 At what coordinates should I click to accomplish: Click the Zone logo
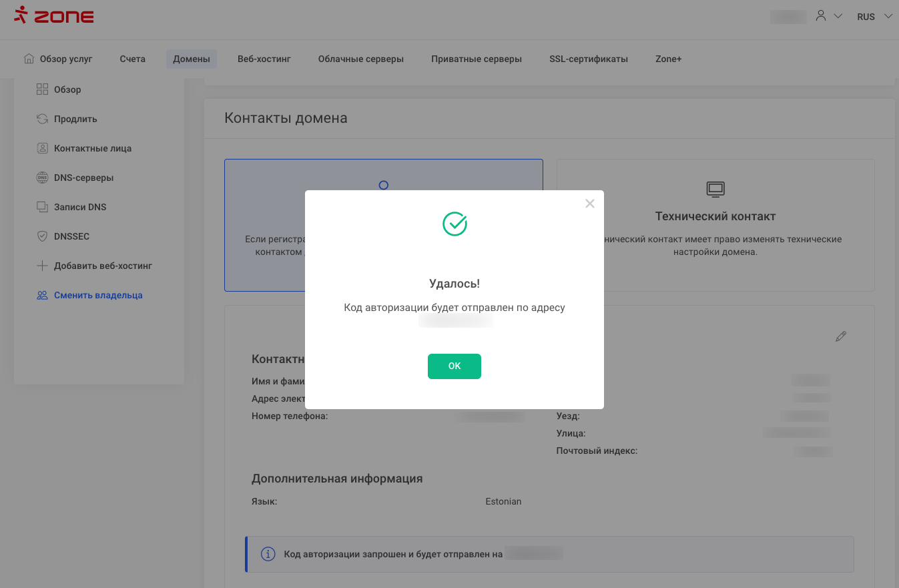[x=54, y=16]
